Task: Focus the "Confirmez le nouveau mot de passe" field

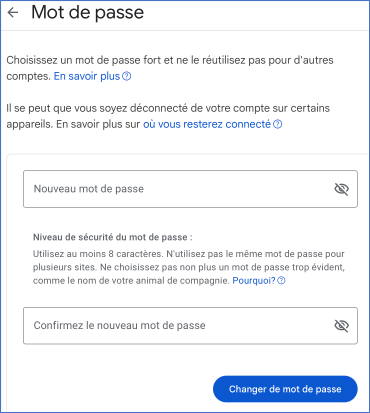Action: 190,326
